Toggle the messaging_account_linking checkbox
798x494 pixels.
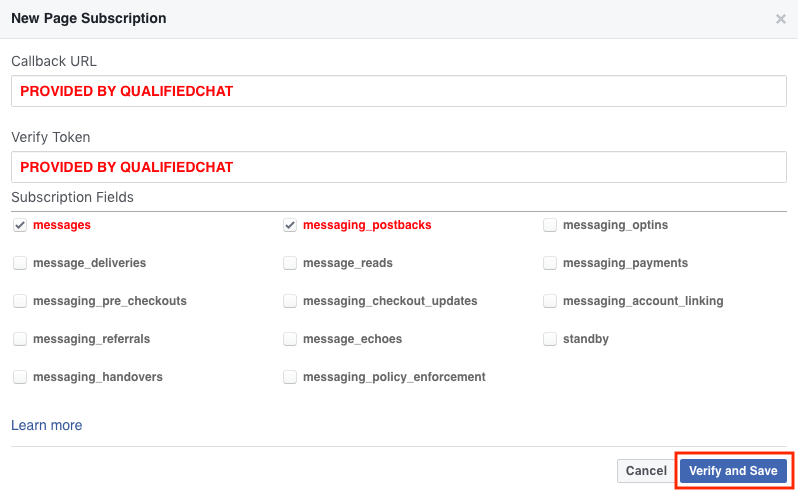[550, 301]
